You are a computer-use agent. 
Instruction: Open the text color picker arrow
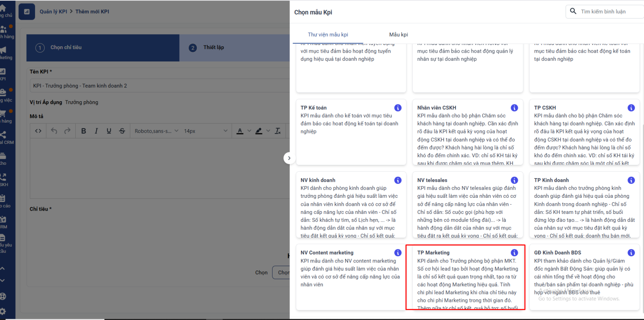click(249, 131)
